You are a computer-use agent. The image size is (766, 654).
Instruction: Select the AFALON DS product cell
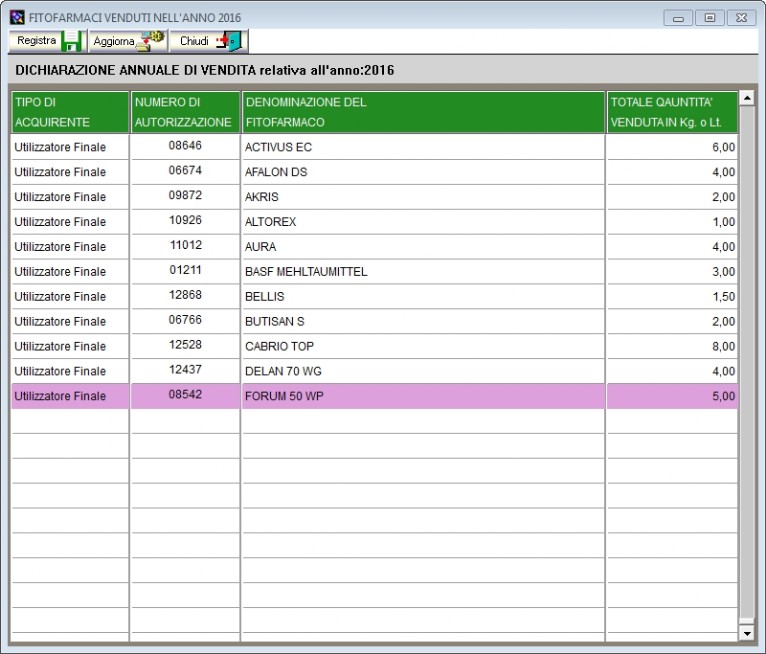coord(424,172)
